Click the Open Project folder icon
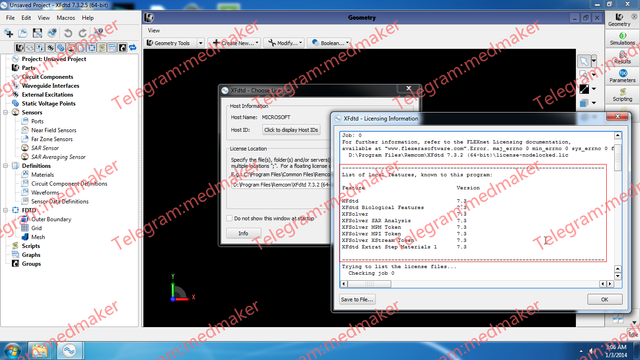The image size is (640, 360). pyautogui.click(x=23, y=33)
